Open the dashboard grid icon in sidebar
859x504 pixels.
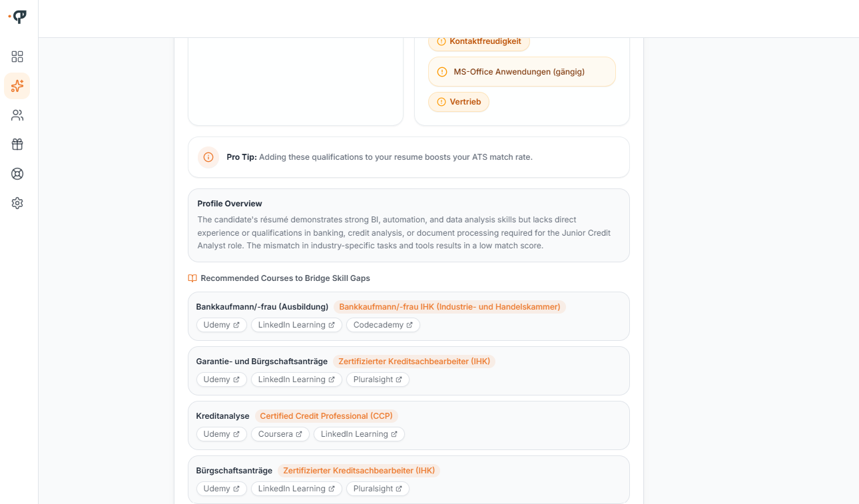pyautogui.click(x=17, y=57)
